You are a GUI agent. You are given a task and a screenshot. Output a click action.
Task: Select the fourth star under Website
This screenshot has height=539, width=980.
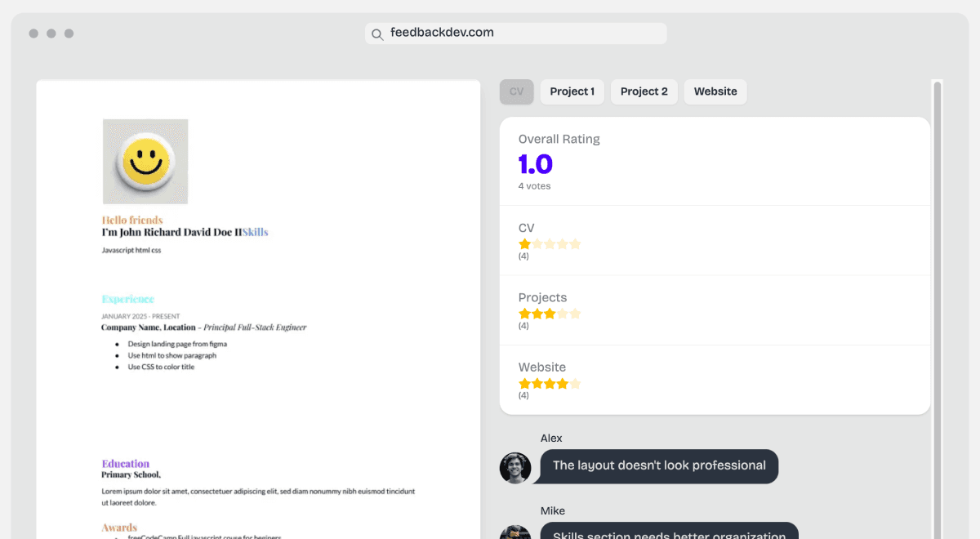[563, 382]
